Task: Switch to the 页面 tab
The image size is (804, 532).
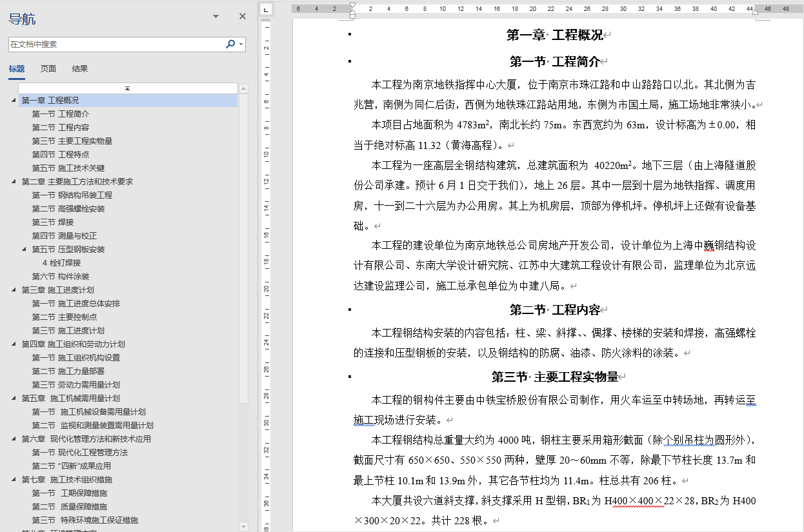Action: tap(48, 68)
